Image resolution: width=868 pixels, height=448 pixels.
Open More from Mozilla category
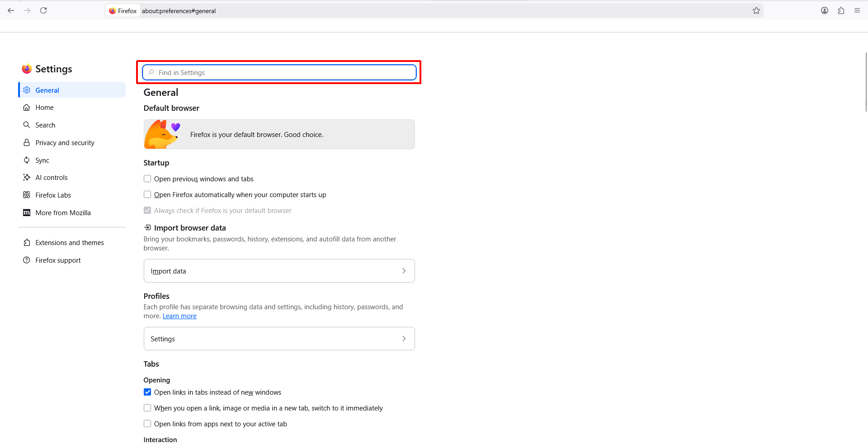point(72,212)
